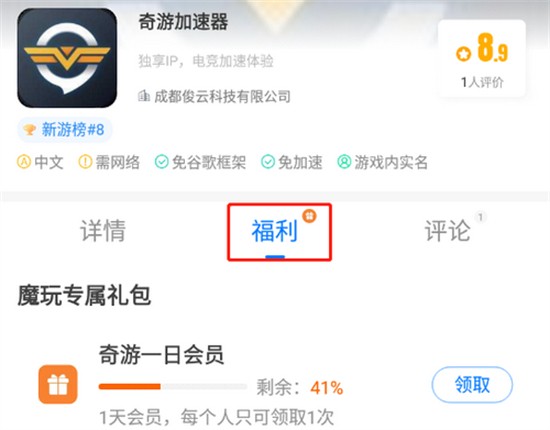Tap 成都俊云科技有限公司 developer link

coord(222,96)
